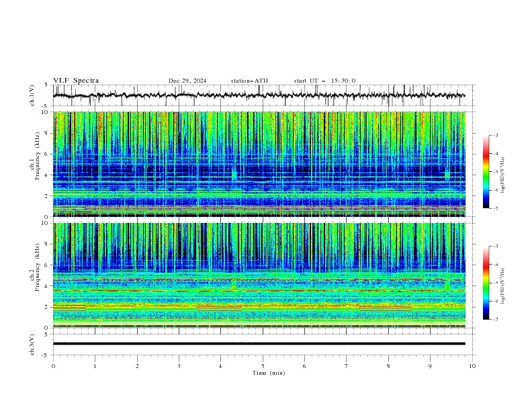
Task: Click the 'Time (min)' axis title
Action: pyautogui.click(x=269, y=373)
